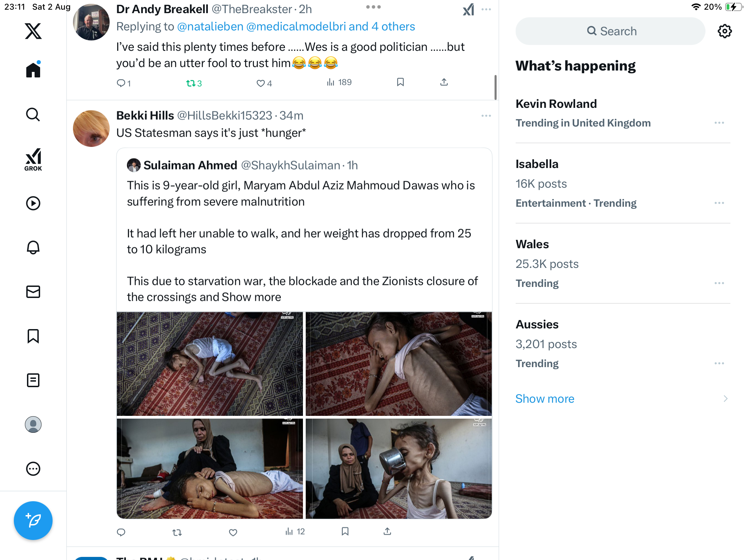This screenshot has height=560, width=747.
Task: Open the Notifications bell in sidebar
Action: tap(33, 248)
